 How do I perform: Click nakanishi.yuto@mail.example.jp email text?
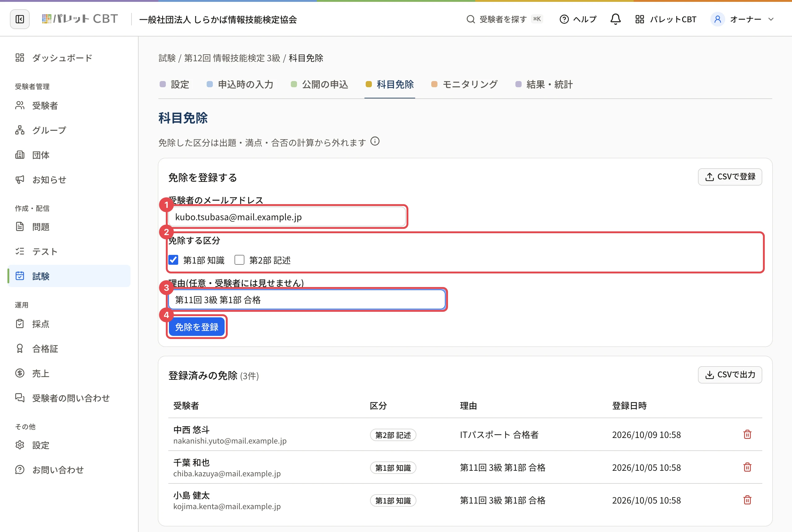(230, 441)
